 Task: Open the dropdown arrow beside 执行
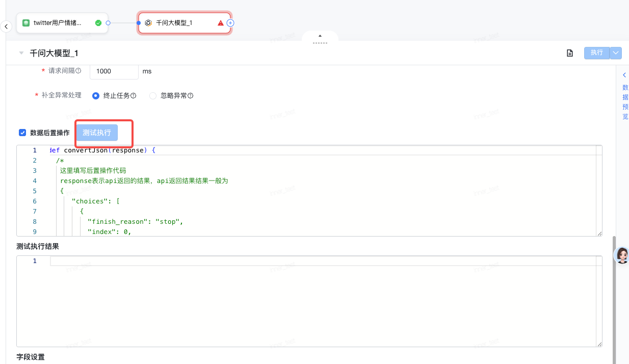616,53
